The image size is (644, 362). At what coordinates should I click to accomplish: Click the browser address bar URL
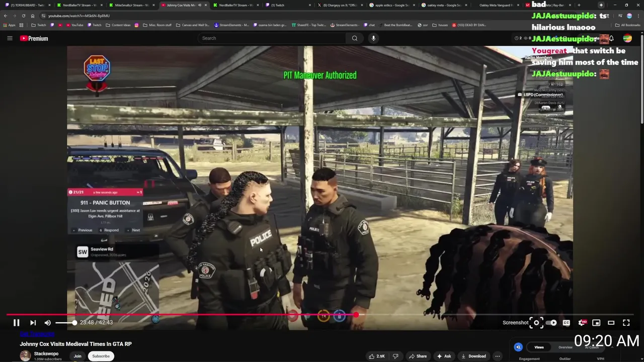click(79, 16)
